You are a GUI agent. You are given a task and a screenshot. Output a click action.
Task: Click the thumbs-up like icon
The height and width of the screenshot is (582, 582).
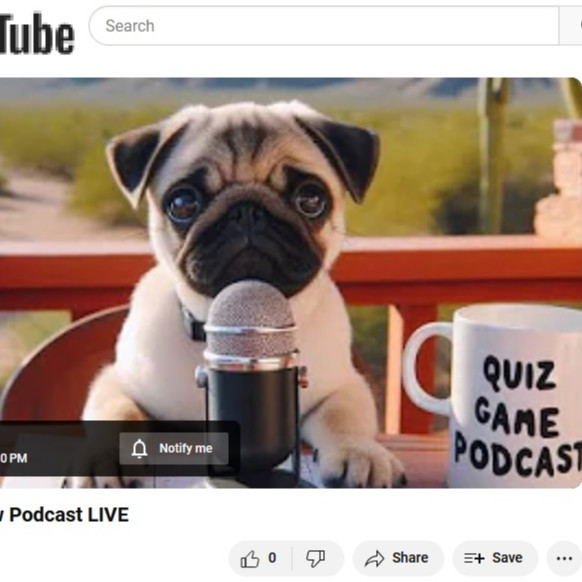tap(250, 558)
